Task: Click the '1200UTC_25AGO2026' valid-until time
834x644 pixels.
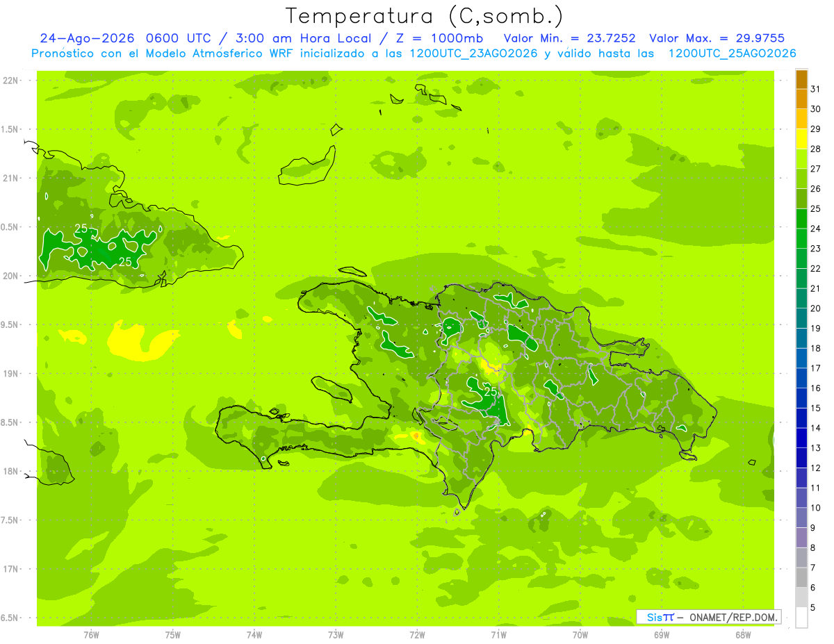Action: coord(732,53)
